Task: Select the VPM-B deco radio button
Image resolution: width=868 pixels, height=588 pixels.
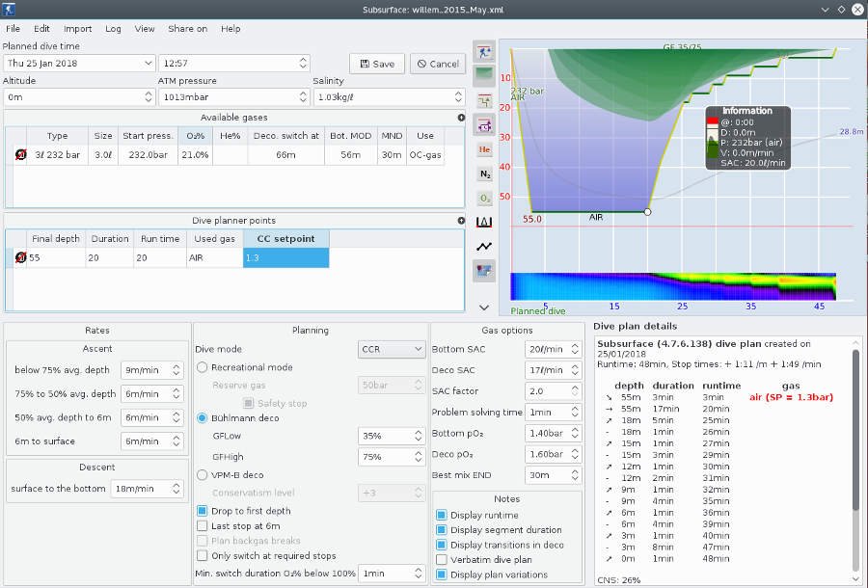Action: point(203,474)
